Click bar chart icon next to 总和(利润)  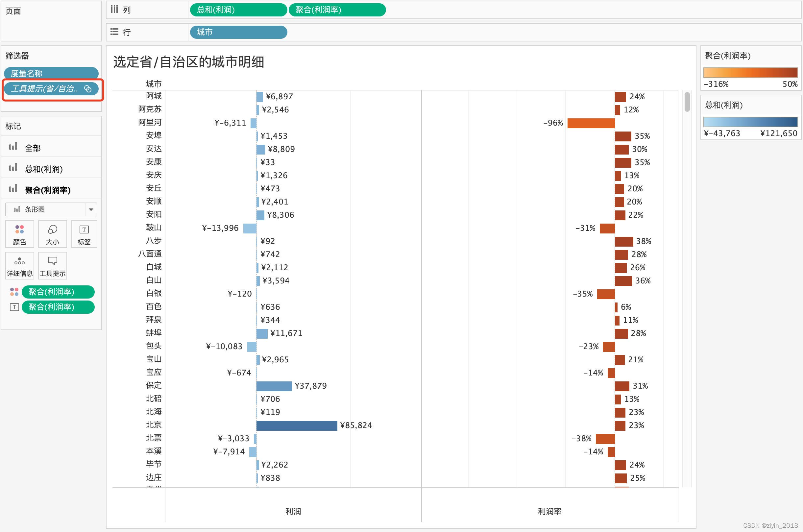[13, 168]
